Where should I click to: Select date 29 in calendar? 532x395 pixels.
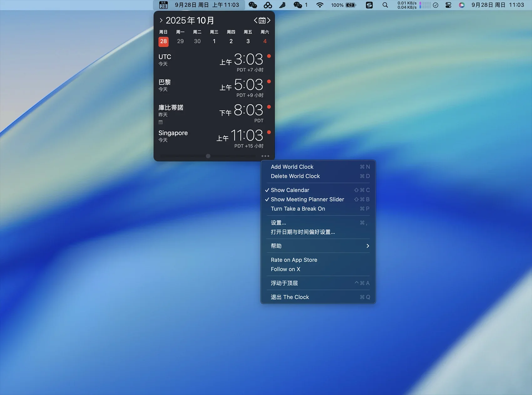[180, 41]
